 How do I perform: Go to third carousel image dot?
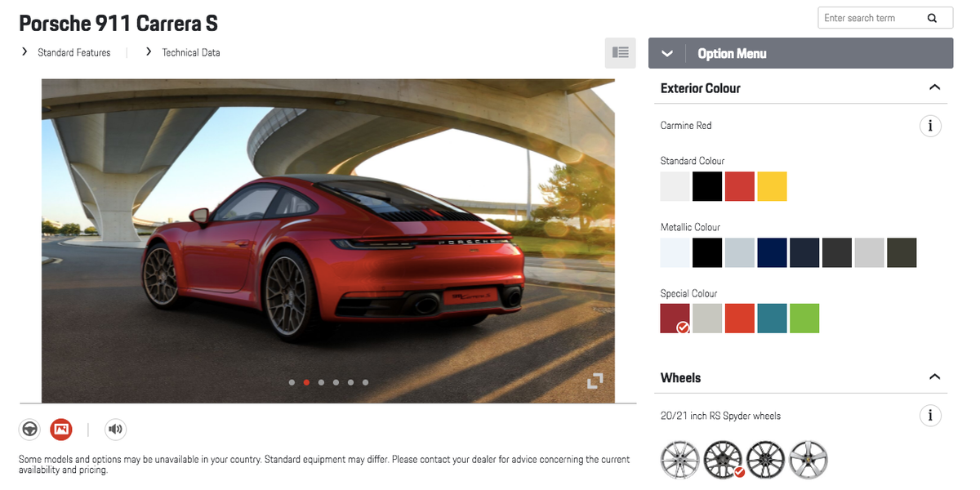(x=321, y=382)
